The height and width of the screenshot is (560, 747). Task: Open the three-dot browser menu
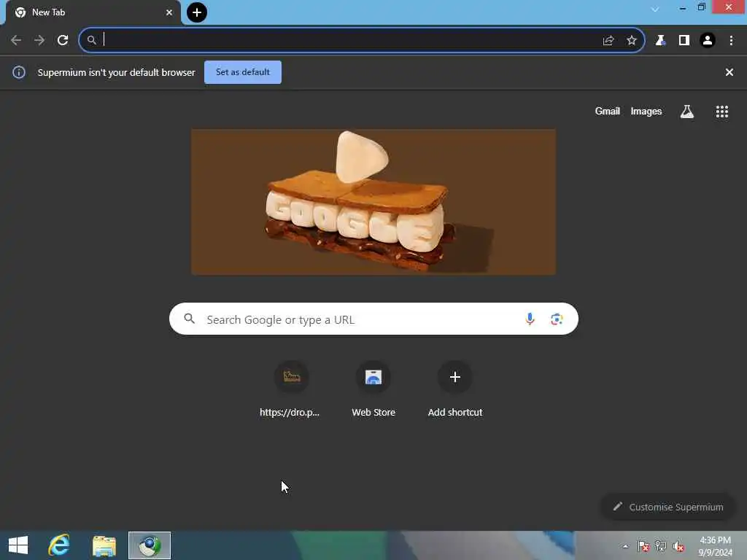point(731,41)
